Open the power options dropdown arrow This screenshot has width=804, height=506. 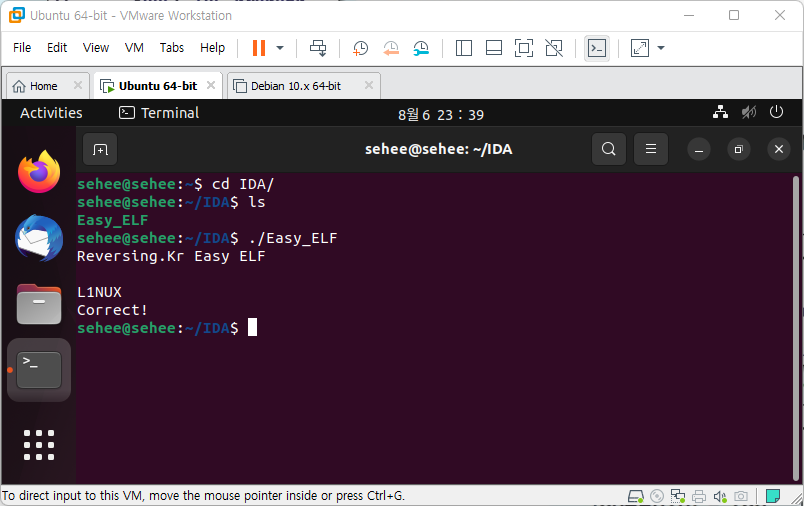point(280,48)
